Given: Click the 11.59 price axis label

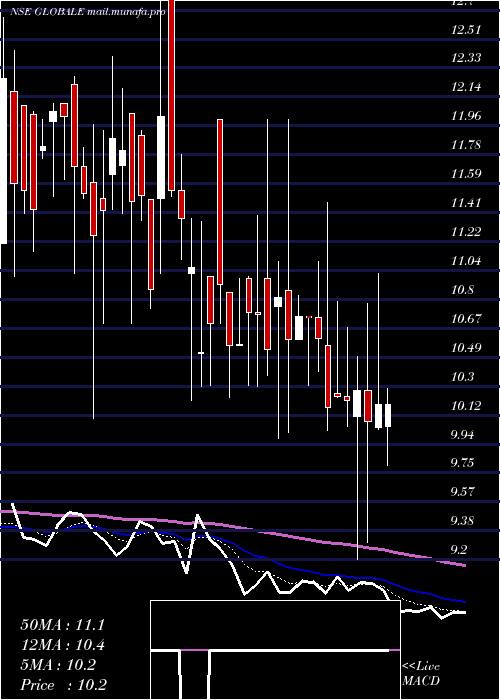Looking at the screenshot, I should (x=466, y=174).
